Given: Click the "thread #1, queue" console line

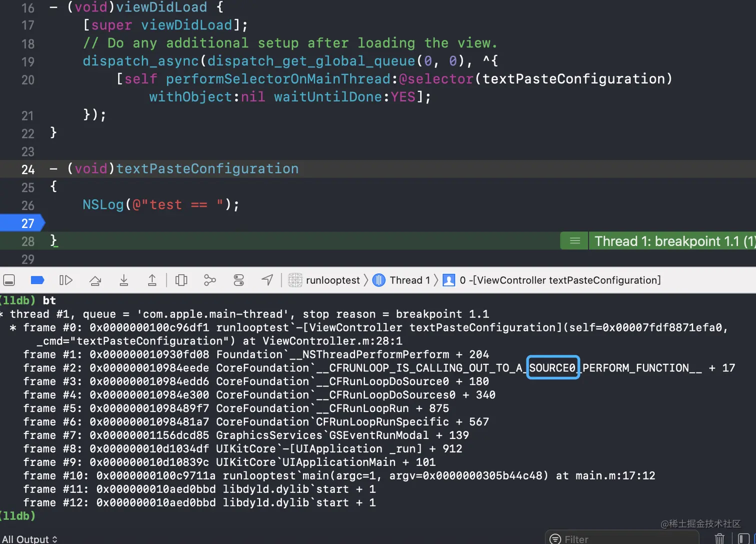Looking at the screenshot, I should [244, 314].
